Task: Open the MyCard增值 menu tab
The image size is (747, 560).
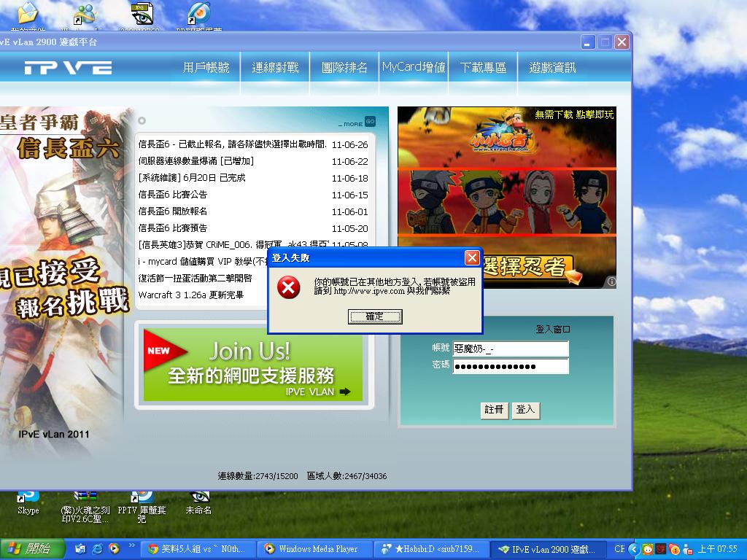Action: (414, 68)
